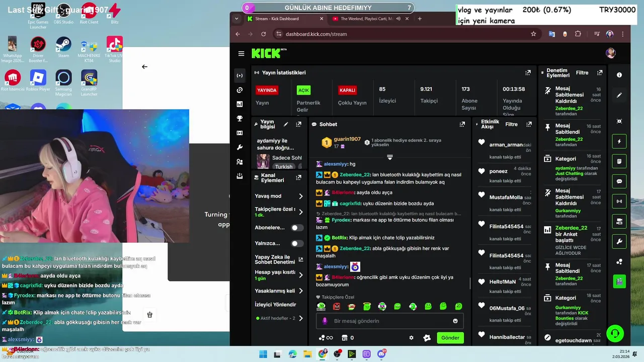Click guarin1907 top gifter name

point(347,139)
